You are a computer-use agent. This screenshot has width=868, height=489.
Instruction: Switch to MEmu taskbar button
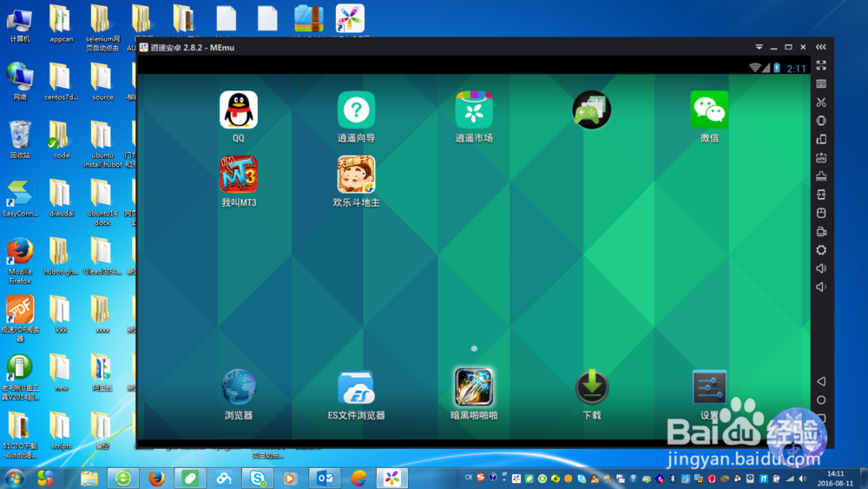(x=392, y=478)
